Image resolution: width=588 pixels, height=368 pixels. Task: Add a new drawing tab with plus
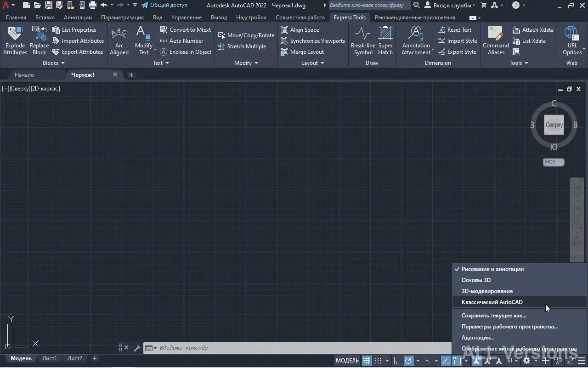click(x=131, y=75)
